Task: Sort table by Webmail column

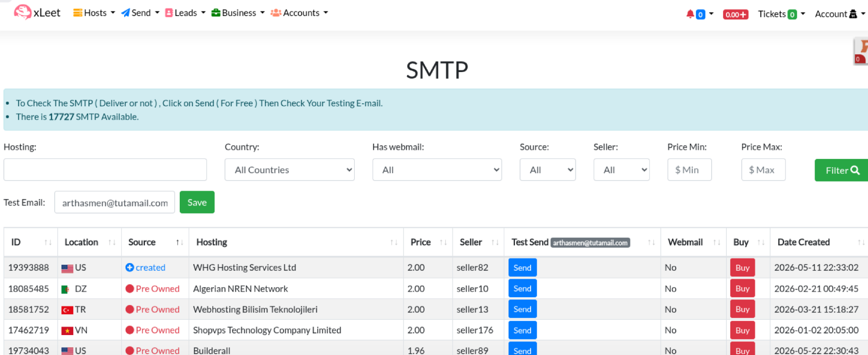Action: pyautogui.click(x=693, y=242)
